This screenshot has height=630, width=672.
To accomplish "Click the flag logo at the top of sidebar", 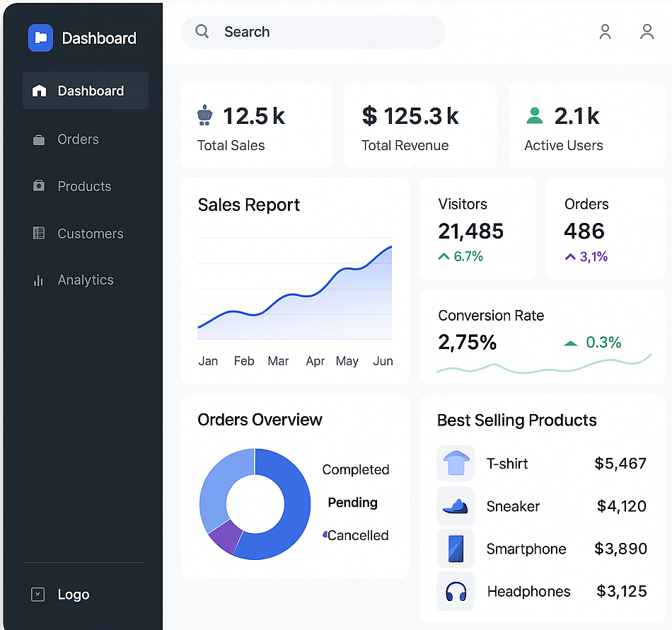I will click(40, 38).
